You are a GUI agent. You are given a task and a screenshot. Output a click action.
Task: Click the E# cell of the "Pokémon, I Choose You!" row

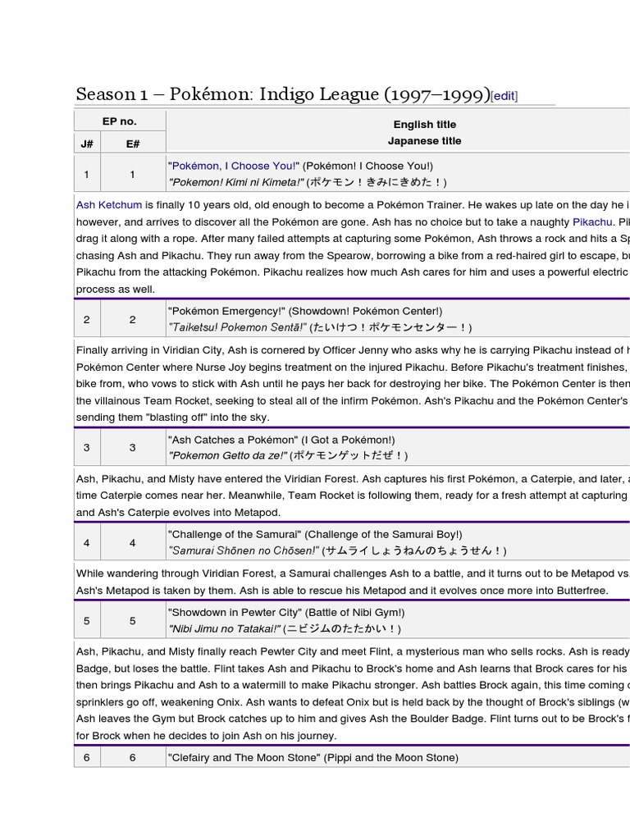(x=133, y=175)
